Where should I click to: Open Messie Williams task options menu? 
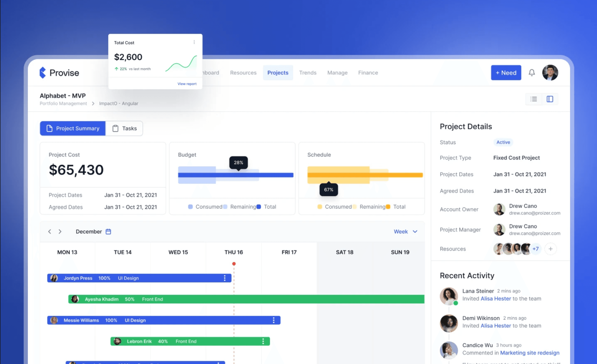274,320
